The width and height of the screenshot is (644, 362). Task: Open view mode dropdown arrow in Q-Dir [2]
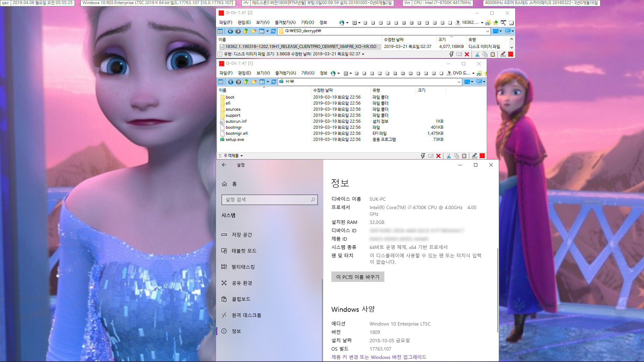[267, 31]
